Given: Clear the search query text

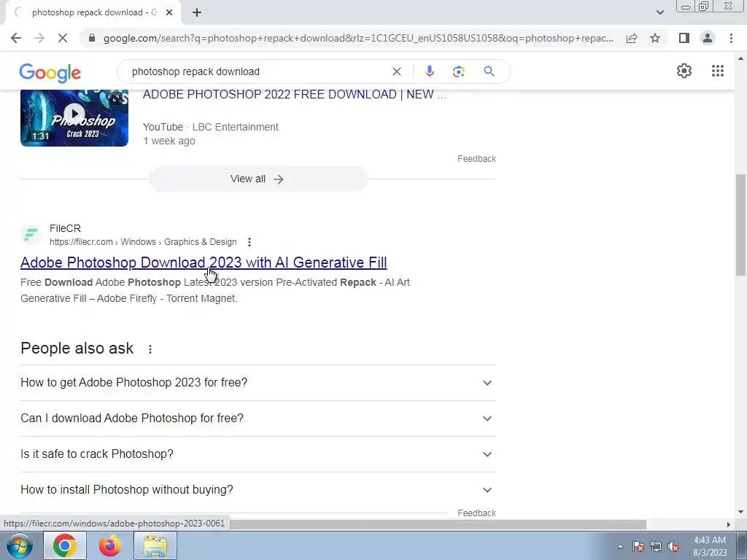Looking at the screenshot, I should point(396,71).
